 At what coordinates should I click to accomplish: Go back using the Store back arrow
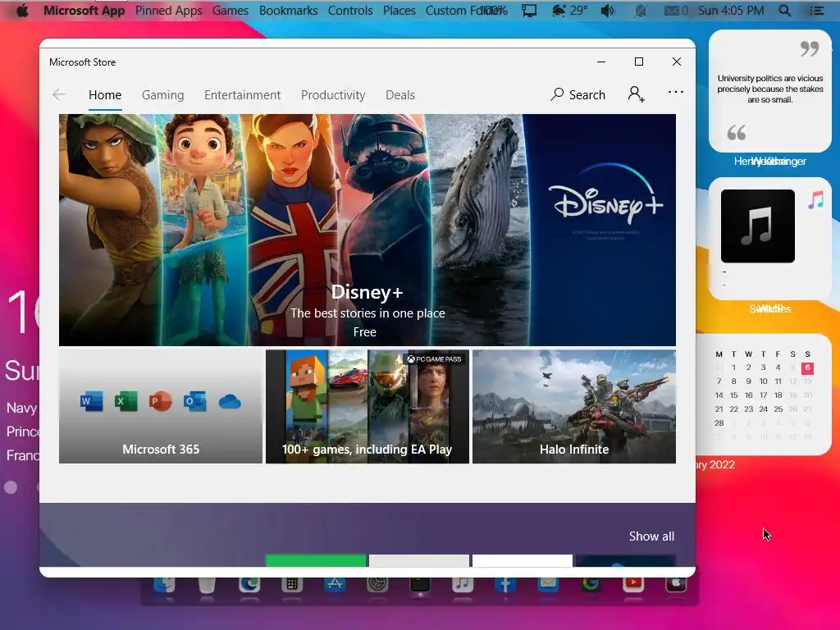point(59,95)
